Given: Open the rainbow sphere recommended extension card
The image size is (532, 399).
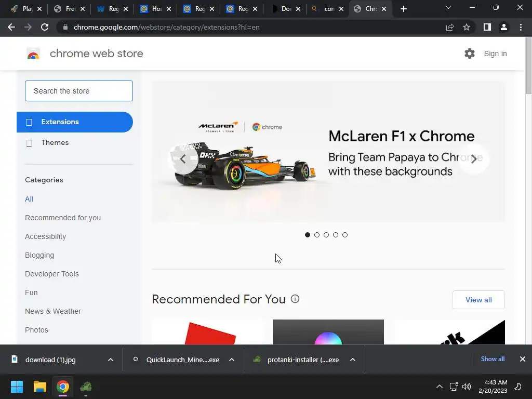Looking at the screenshot, I should click(328, 332).
